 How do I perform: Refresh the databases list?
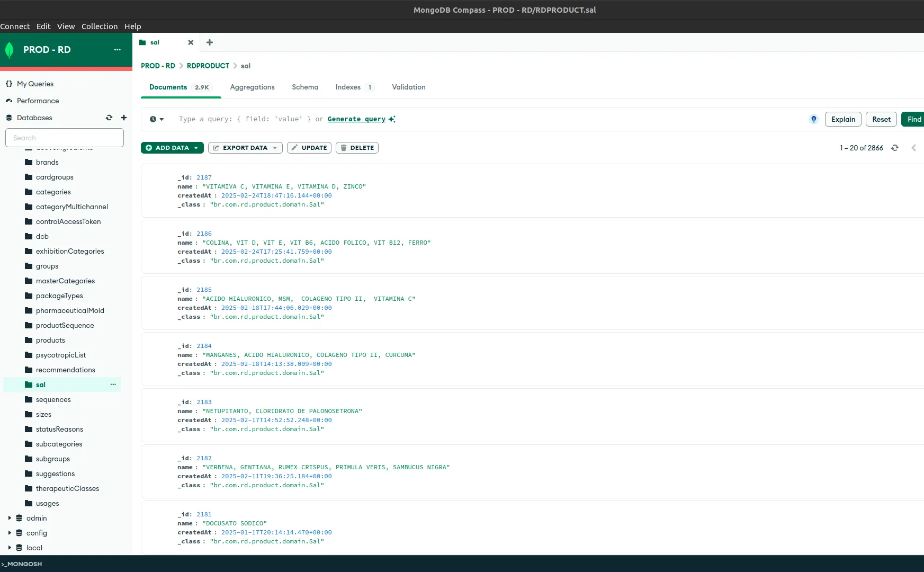click(x=109, y=118)
